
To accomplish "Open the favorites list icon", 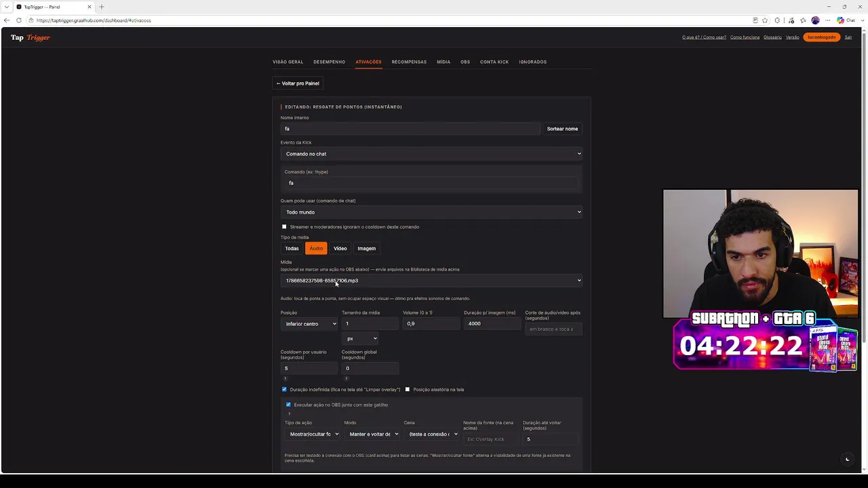I will [803, 20].
